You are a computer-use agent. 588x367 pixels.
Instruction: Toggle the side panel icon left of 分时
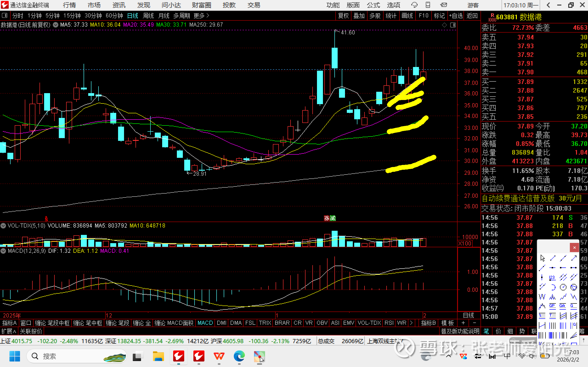click(4, 16)
